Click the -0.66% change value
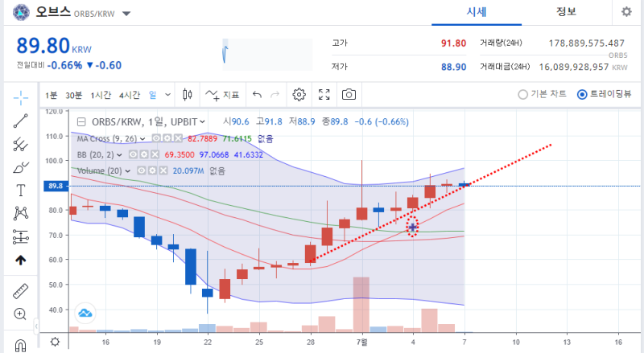This screenshot has width=644, height=353. pyautogui.click(x=64, y=65)
